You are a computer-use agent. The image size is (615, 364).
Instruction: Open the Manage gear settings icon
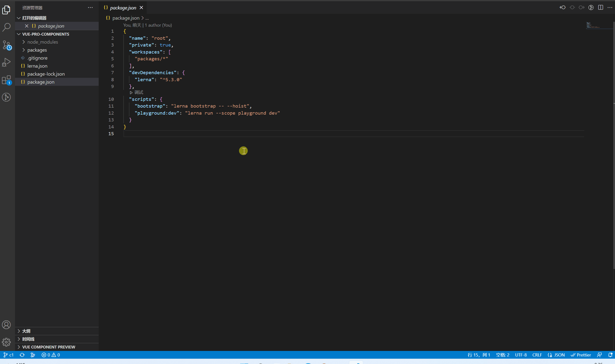(x=6, y=342)
